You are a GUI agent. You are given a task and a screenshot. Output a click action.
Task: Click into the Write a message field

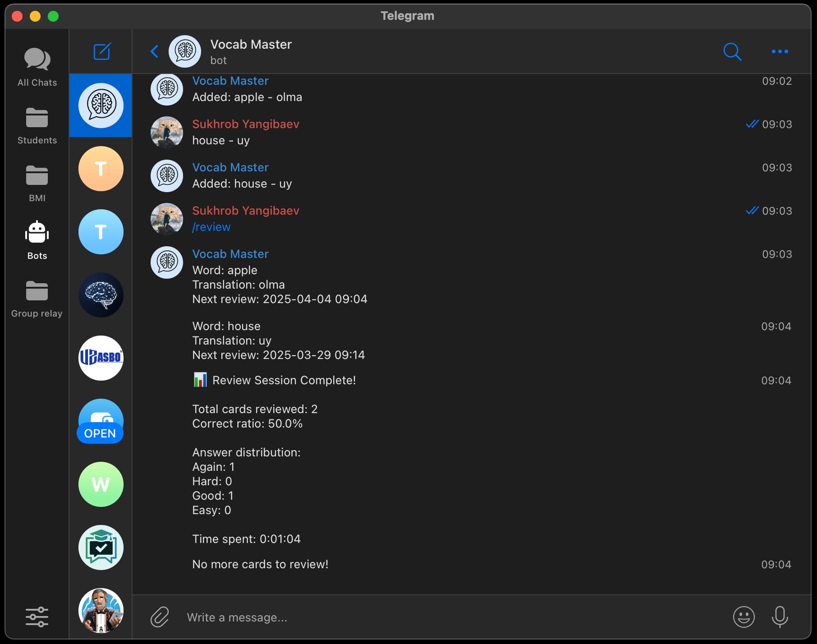coord(455,617)
